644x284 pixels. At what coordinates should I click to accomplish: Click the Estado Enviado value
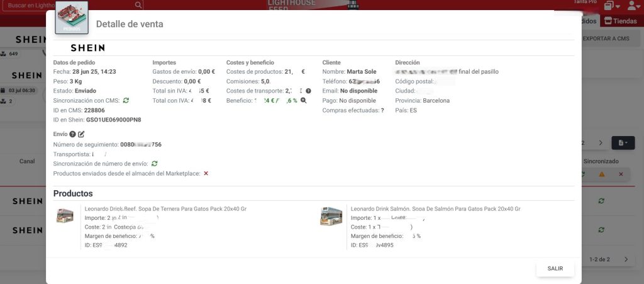[x=86, y=91]
